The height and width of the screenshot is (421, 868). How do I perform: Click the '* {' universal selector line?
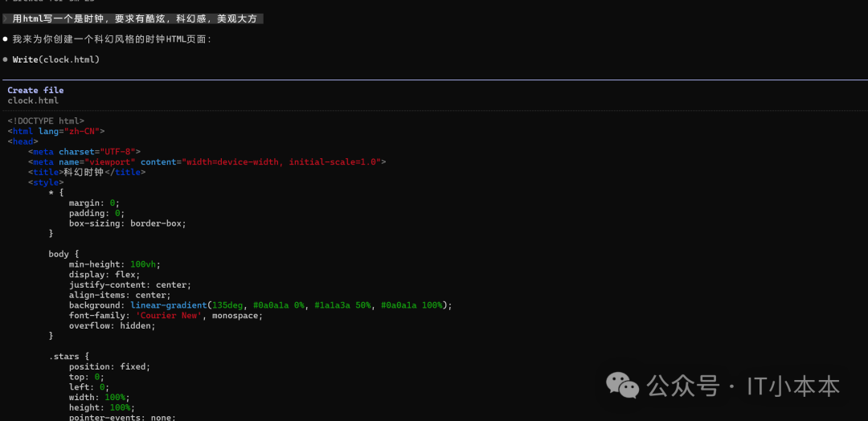56,193
